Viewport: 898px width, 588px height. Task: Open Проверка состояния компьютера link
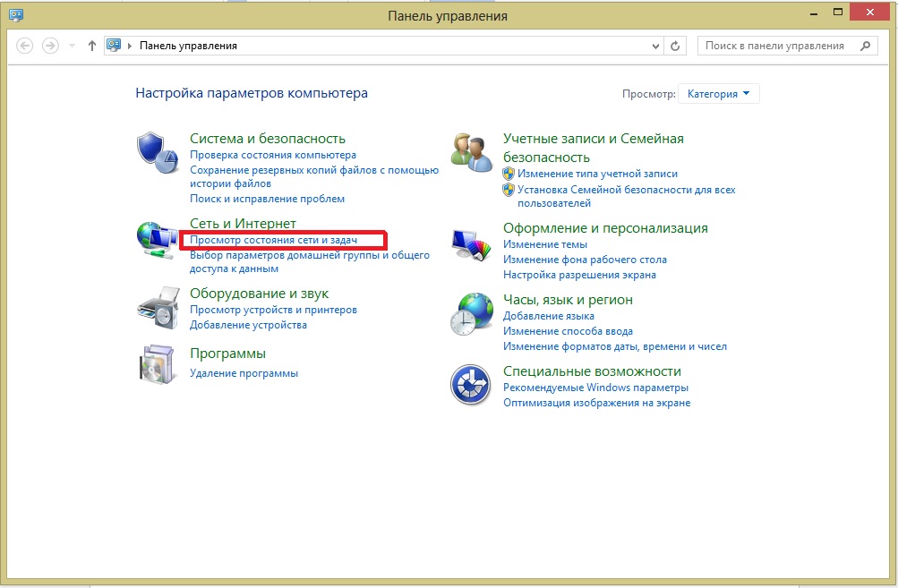click(272, 155)
